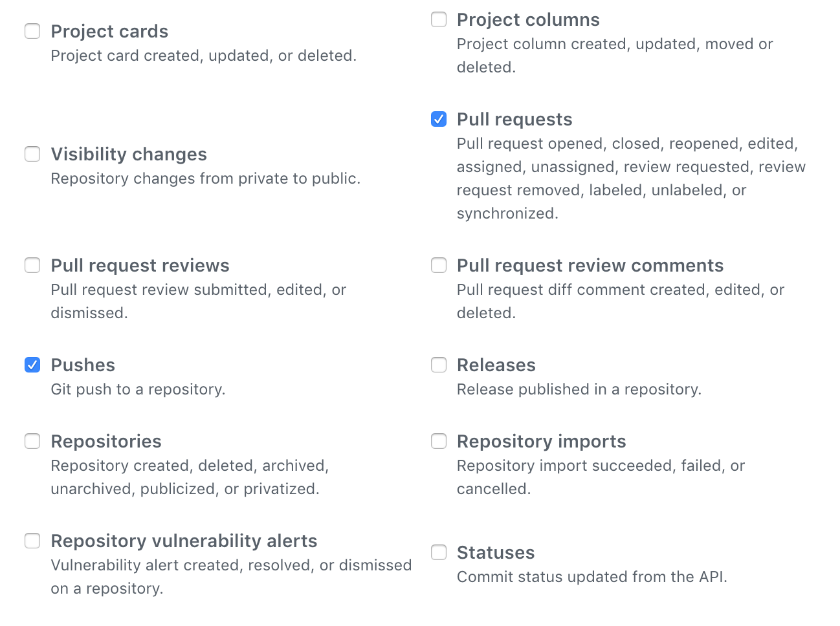Image resolution: width=840 pixels, height=626 pixels.
Task: Click the Pull requests label text
Action: coord(514,120)
